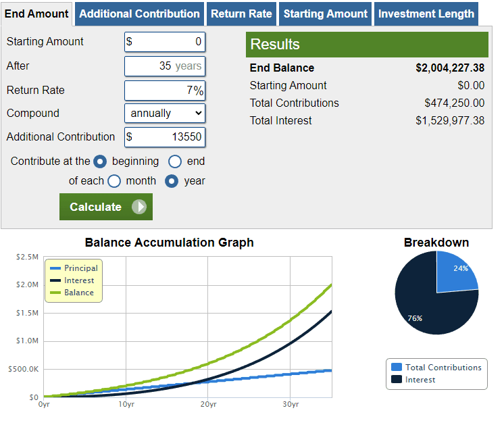504x423 pixels.
Task: Click the Principal legend entry in graph
Action: coord(74,268)
